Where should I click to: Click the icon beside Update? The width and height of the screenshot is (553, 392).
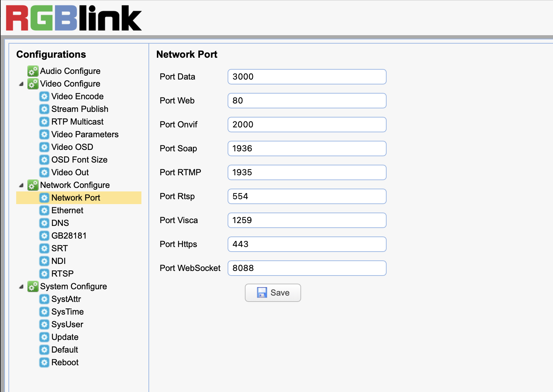pyautogui.click(x=44, y=337)
